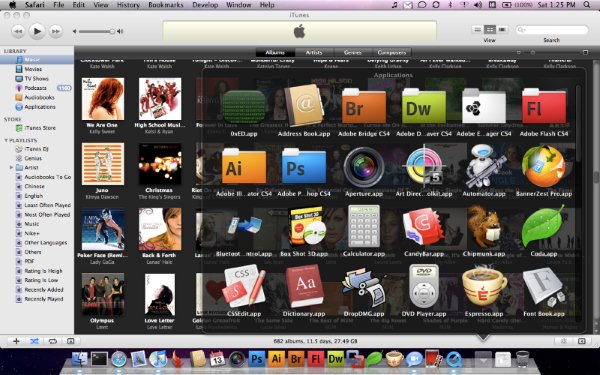Toggle repeat button in bottom bar

pos(53,341)
